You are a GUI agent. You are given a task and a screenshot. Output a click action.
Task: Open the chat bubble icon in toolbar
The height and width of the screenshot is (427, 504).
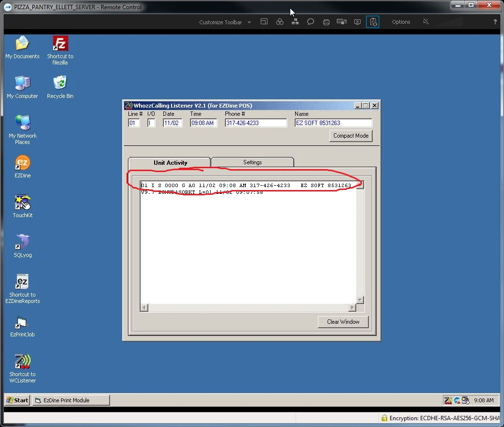(x=311, y=22)
